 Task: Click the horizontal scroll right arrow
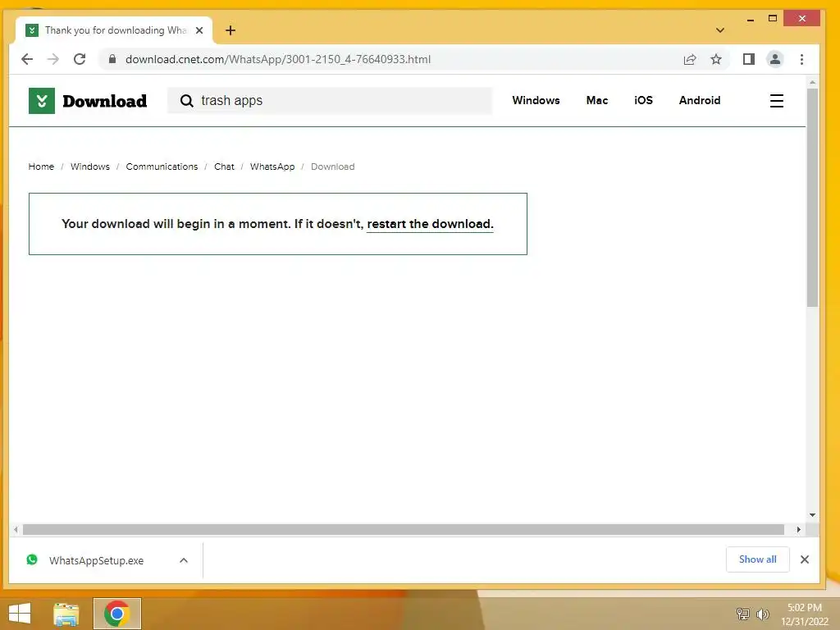click(798, 530)
